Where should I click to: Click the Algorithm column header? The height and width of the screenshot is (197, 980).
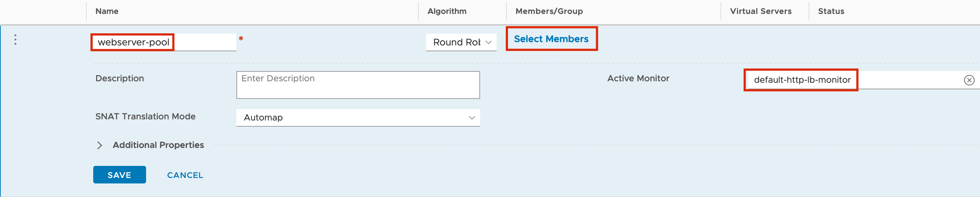pos(447,11)
